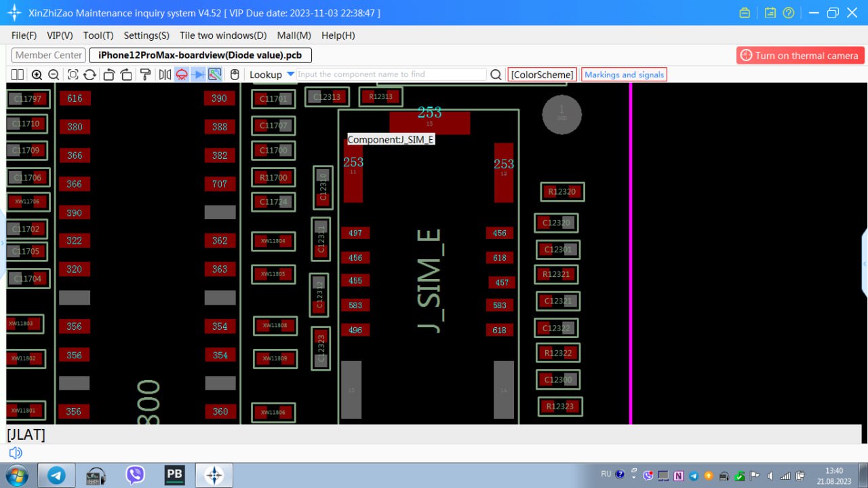Click the refresh circular arrows icon
Screen dimensions: 868x488
point(89,75)
